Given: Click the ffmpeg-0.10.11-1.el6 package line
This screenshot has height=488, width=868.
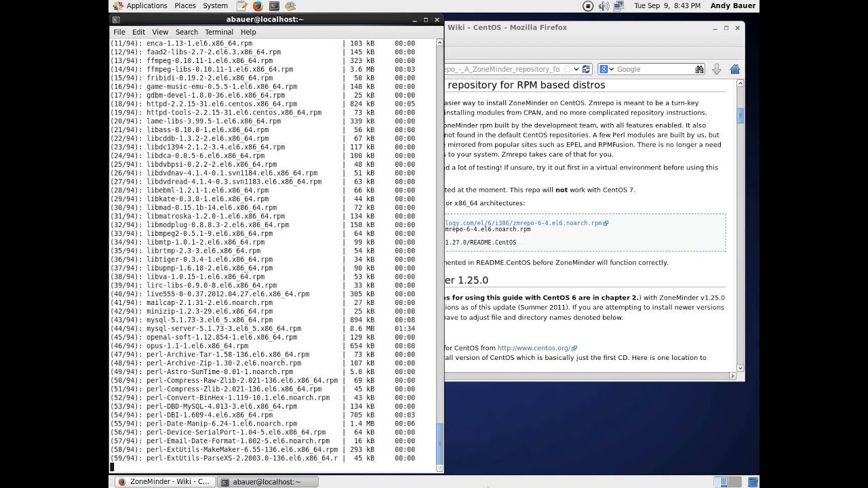Looking at the screenshot, I should 263,61.
